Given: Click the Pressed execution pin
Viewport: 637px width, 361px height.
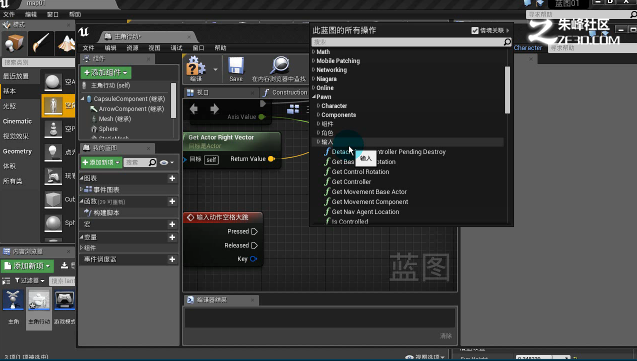Looking at the screenshot, I should (254, 231).
